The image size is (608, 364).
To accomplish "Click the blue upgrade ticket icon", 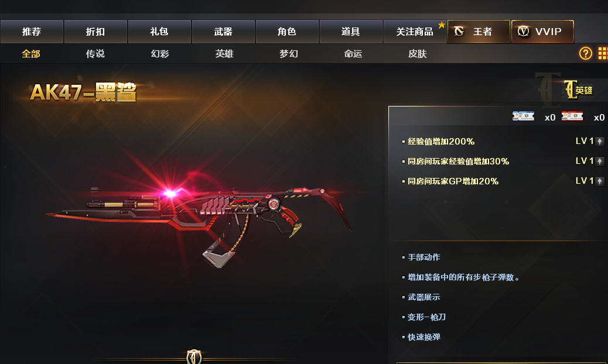I will 523,116.
